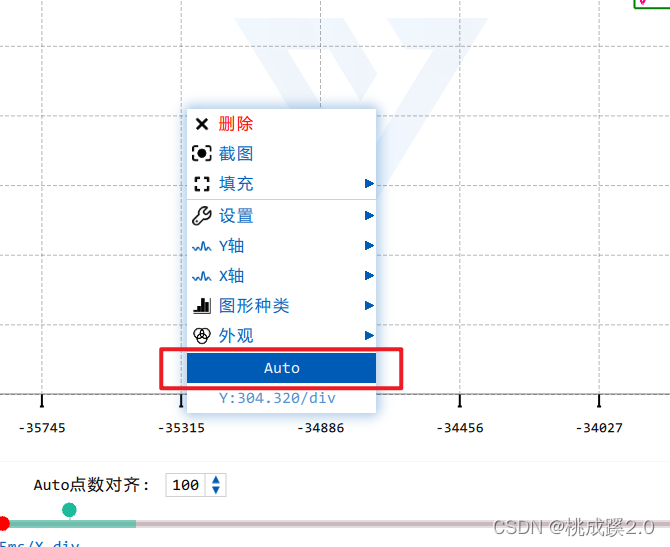Click the green slider handle
Viewport: 670px width, 547px height.
[69, 510]
